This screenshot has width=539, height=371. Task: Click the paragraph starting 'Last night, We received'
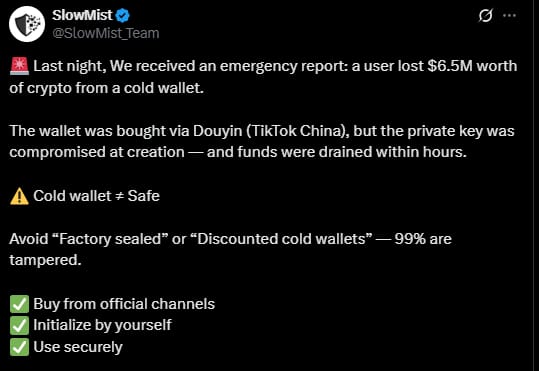263,77
